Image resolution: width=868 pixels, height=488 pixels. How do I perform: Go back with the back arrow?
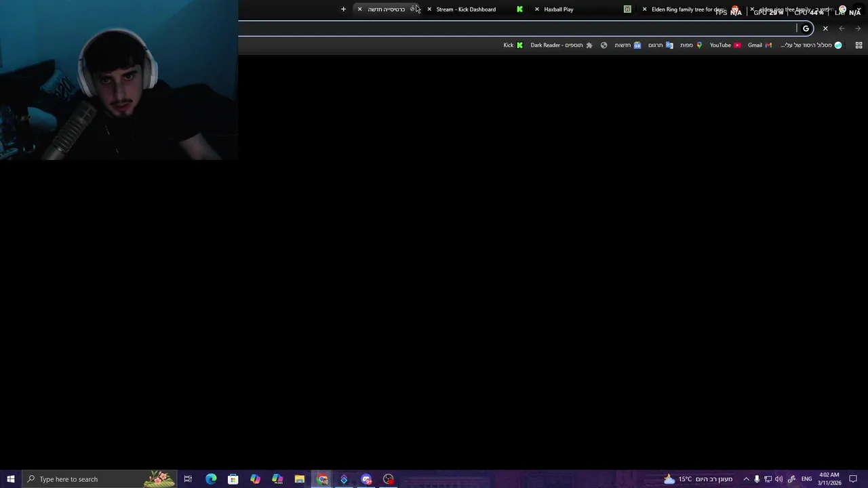[x=842, y=28]
